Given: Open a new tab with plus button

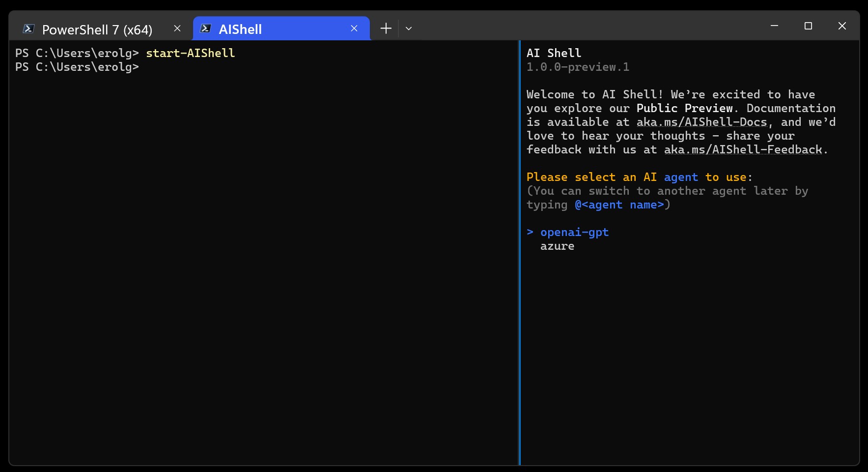Looking at the screenshot, I should coord(386,29).
